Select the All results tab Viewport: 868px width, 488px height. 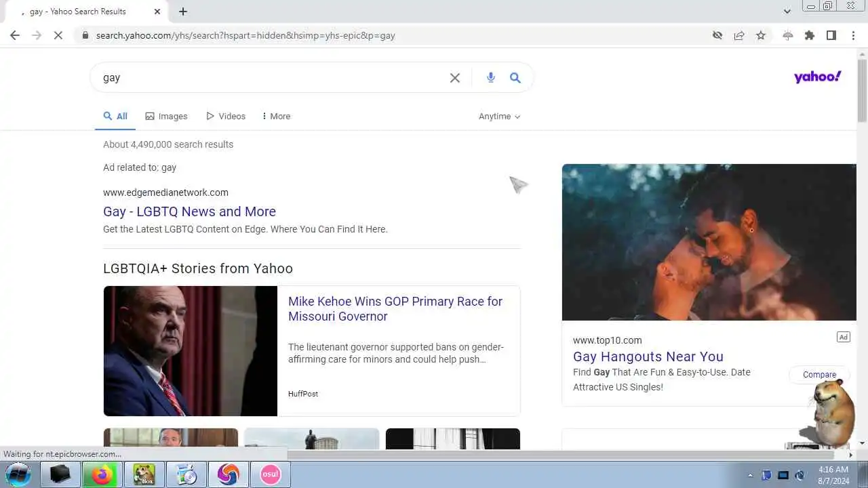115,117
